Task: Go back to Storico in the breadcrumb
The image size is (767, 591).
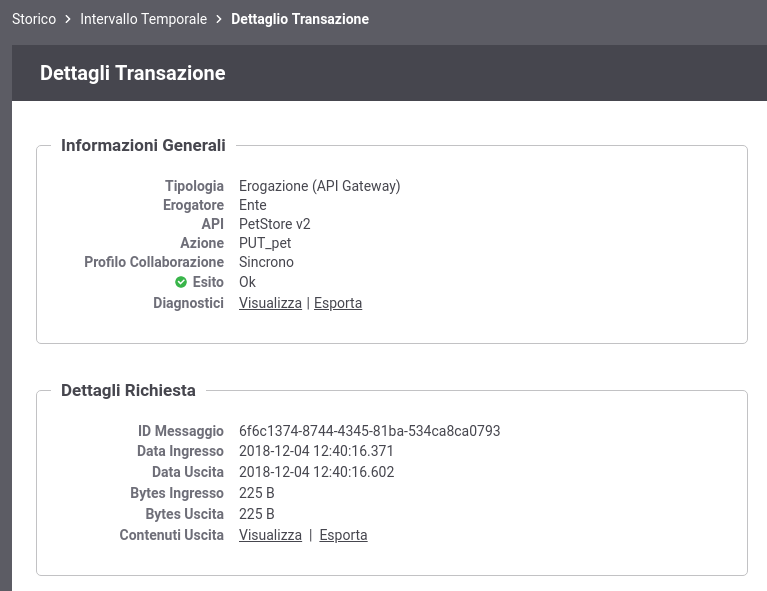Action: point(34,19)
